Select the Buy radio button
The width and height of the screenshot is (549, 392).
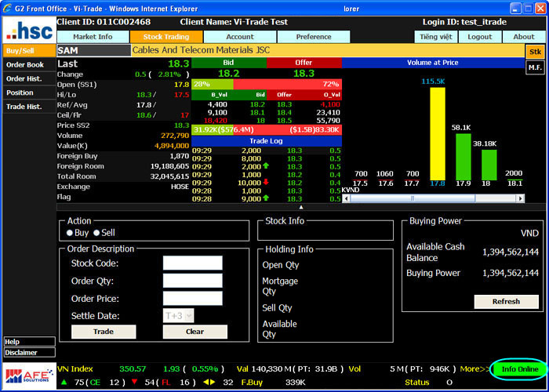[x=70, y=233]
